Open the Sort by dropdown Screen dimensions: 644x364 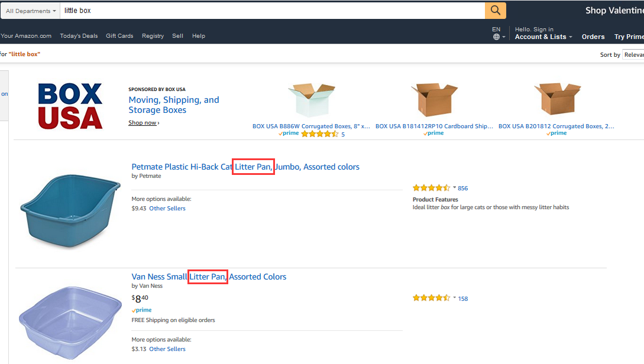[x=633, y=54]
